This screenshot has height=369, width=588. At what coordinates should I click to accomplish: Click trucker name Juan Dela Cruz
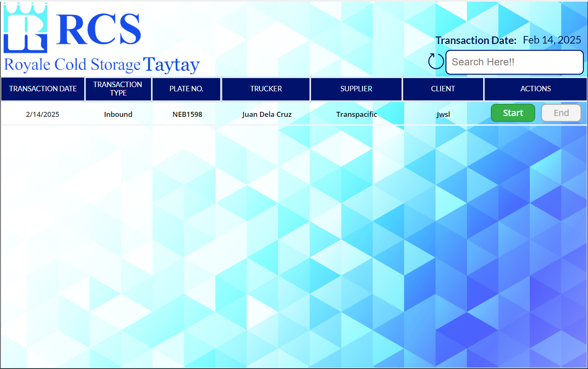(267, 114)
